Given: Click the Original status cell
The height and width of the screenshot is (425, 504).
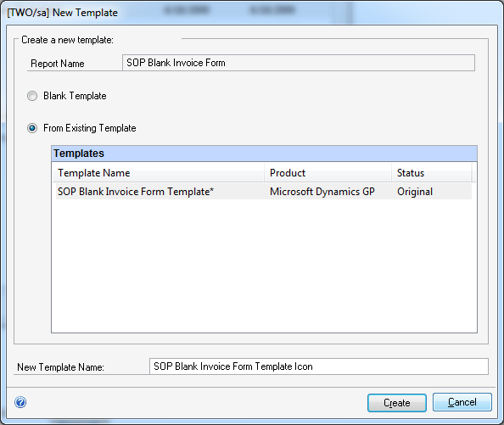Looking at the screenshot, I should 415,192.
